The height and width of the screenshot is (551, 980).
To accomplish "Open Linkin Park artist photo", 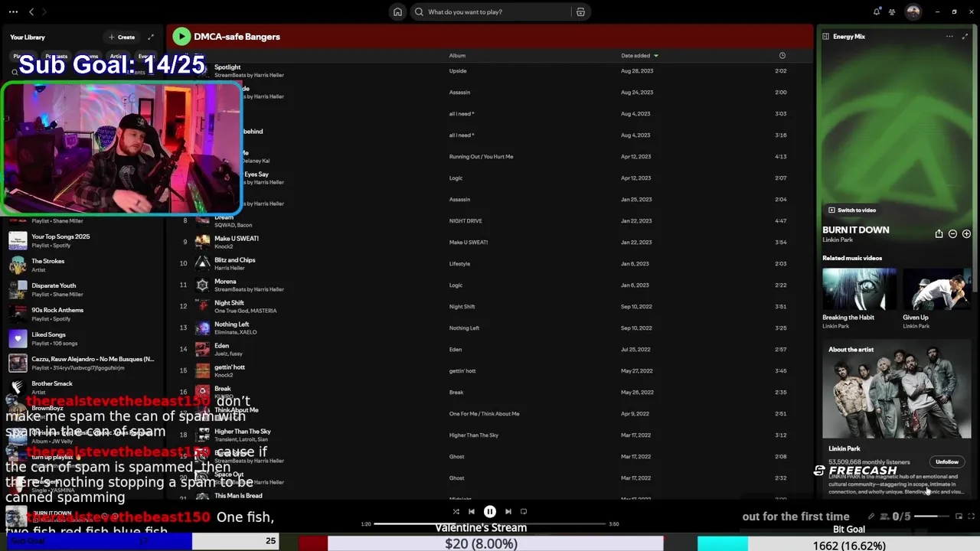I will tap(897, 390).
